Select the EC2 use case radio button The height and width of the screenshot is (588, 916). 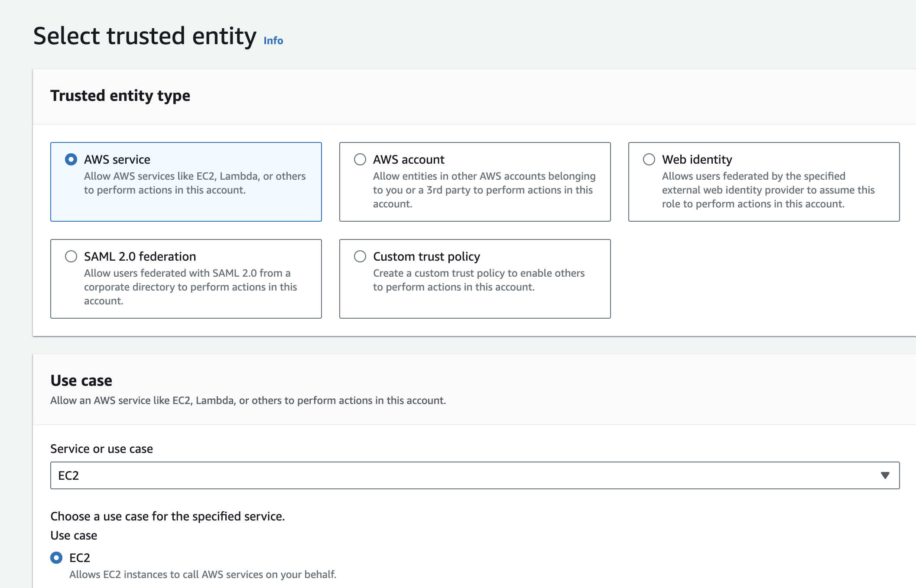[x=56, y=558]
